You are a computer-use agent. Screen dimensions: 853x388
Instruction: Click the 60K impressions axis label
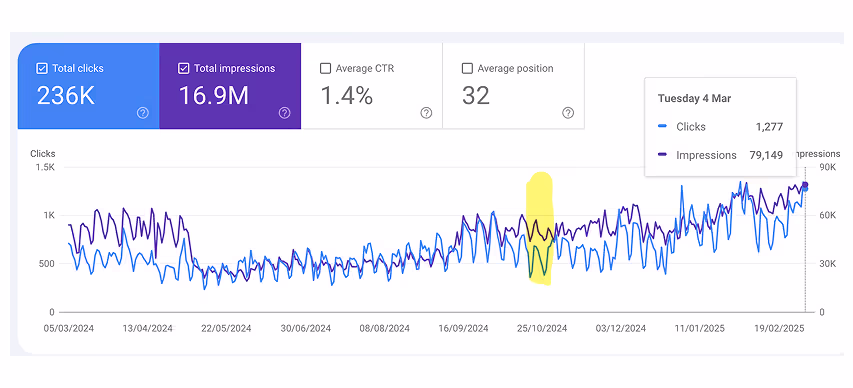pyautogui.click(x=827, y=215)
